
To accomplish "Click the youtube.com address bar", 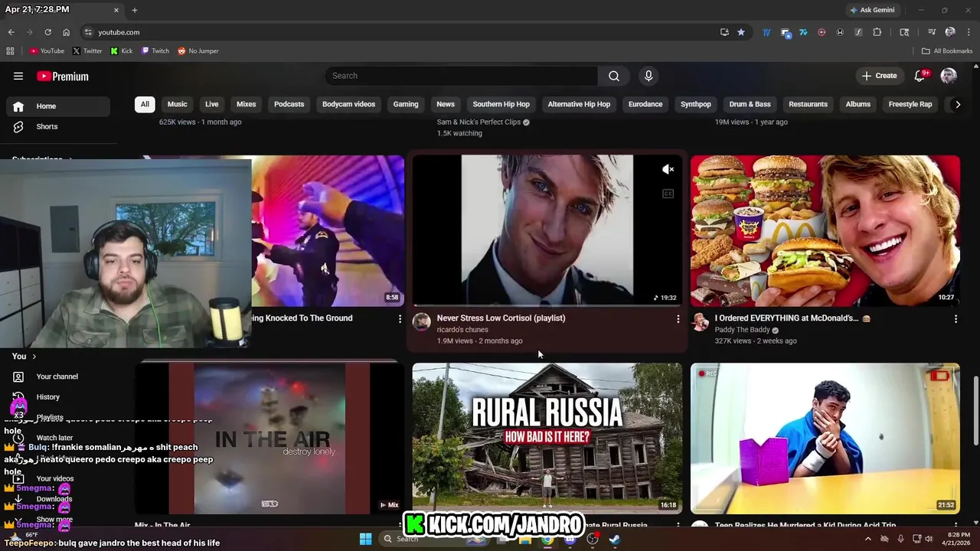I will click(398, 32).
